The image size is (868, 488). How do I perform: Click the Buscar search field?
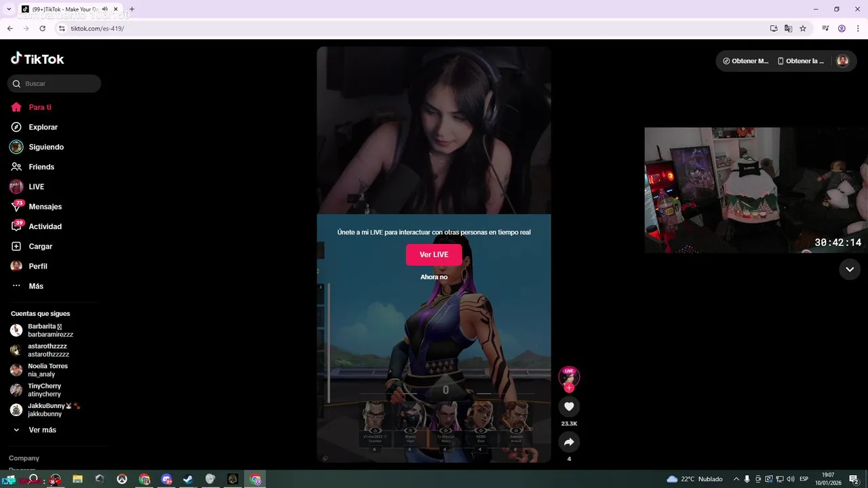(54, 83)
